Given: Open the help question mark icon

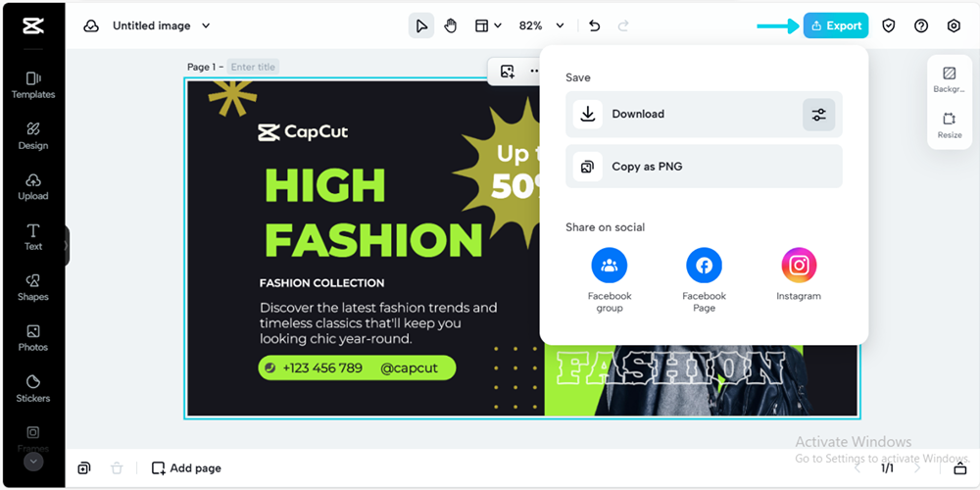Looking at the screenshot, I should pyautogui.click(x=920, y=25).
